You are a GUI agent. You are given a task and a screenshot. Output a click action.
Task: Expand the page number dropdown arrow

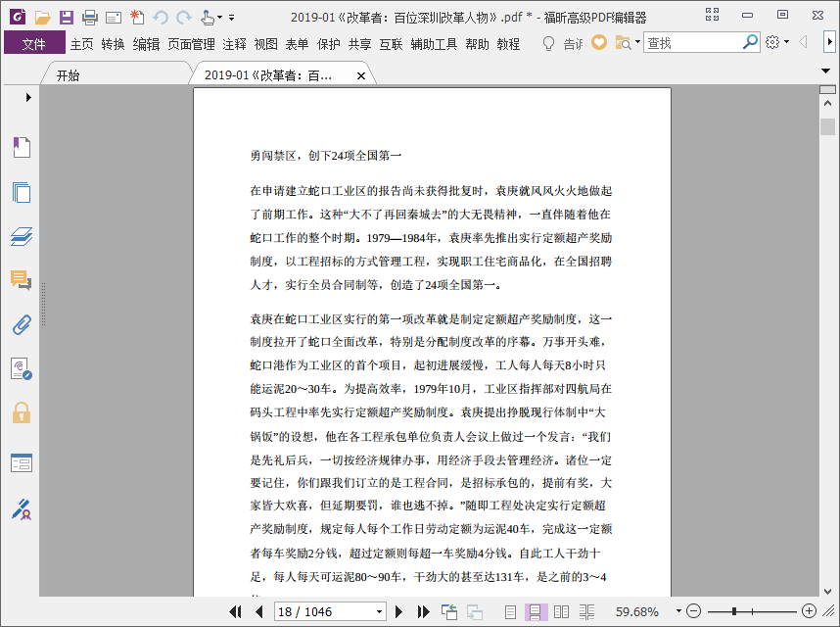tap(379, 611)
